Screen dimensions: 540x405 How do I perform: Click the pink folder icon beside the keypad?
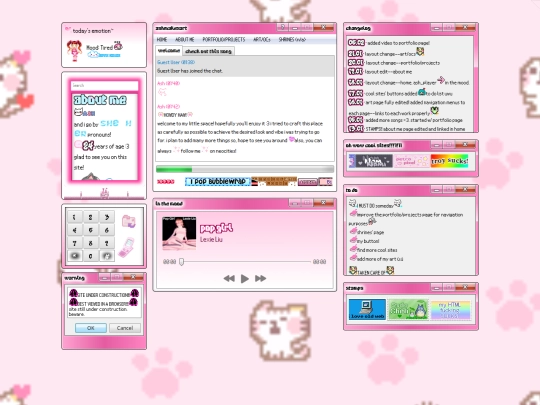pyautogui.click(x=129, y=221)
